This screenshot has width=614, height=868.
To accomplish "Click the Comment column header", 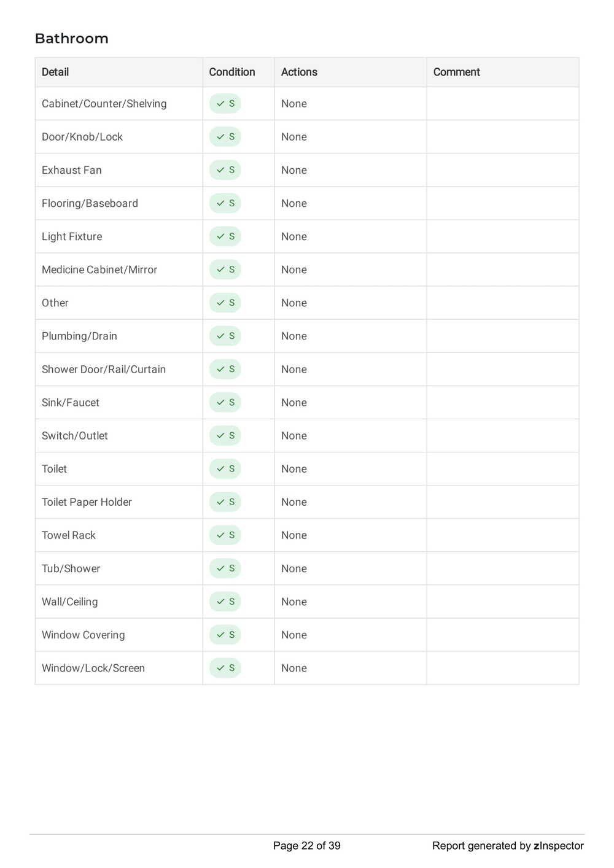I will (x=457, y=72).
